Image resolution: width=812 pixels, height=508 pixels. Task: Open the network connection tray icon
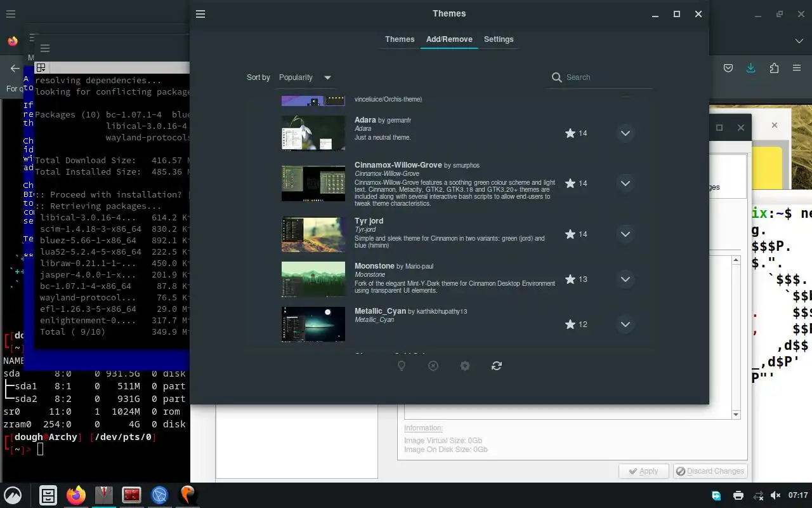click(758, 495)
